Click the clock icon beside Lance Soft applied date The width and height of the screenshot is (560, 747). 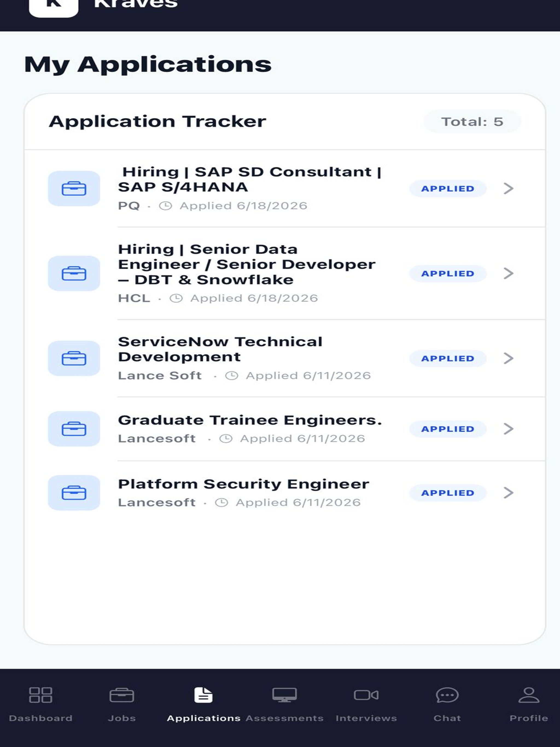coord(232,375)
